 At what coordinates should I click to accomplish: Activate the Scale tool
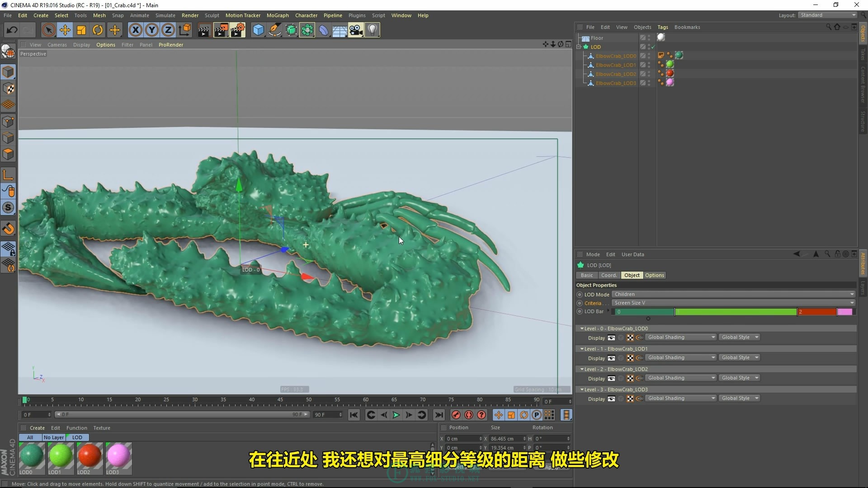[81, 30]
